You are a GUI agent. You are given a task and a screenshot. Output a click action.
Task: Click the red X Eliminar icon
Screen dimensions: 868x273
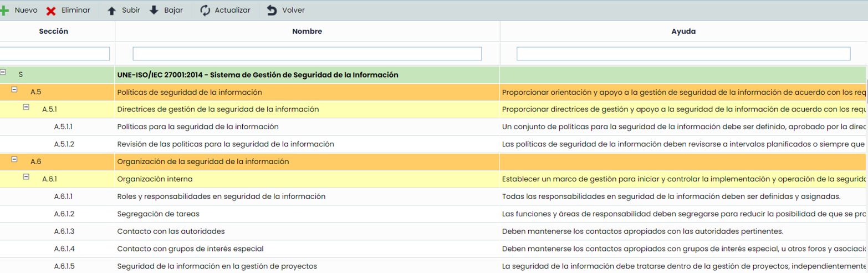(51, 11)
